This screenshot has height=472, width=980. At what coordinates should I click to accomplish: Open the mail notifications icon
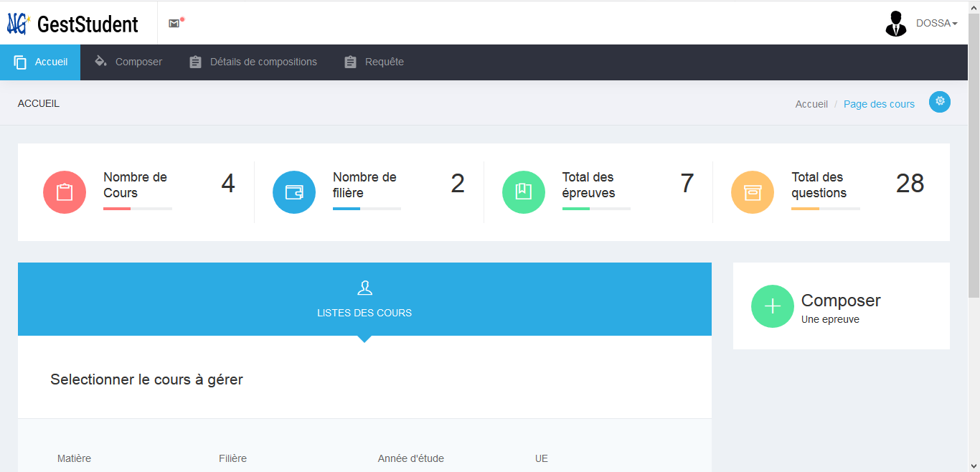(x=174, y=24)
